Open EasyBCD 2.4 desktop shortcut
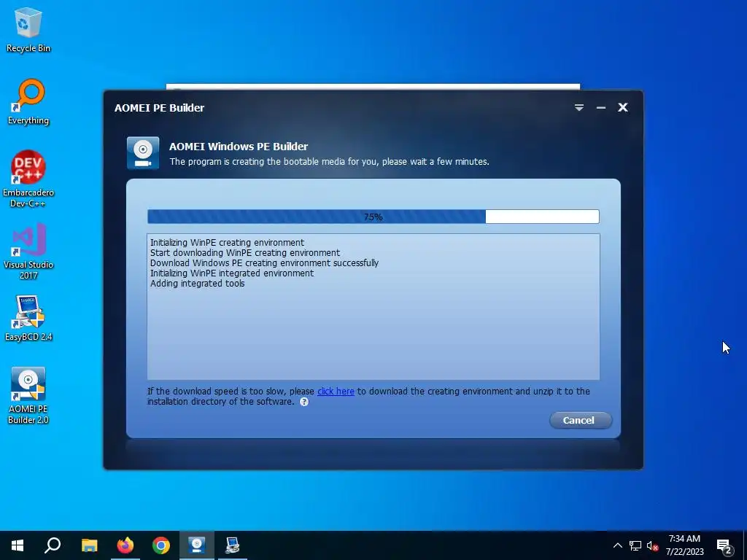 [x=28, y=318]
